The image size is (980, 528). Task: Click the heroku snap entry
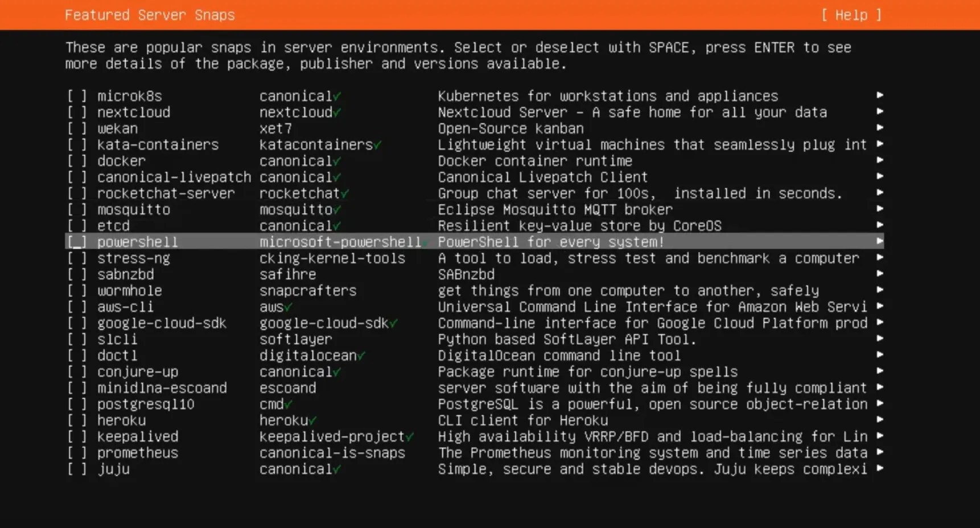(121, 420)
